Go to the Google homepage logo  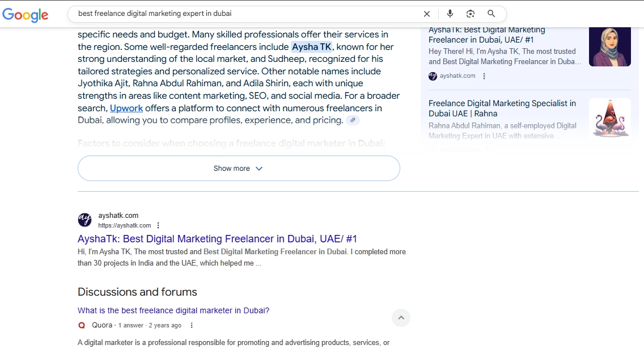pyautogui.click(x=26, y=15)
